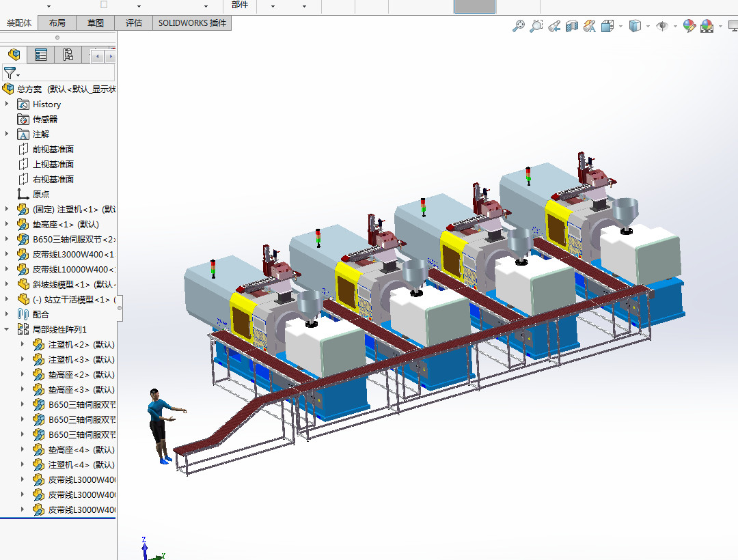Expand the History folder
This screenshot has width=738, height=560.
pos(7,104)
